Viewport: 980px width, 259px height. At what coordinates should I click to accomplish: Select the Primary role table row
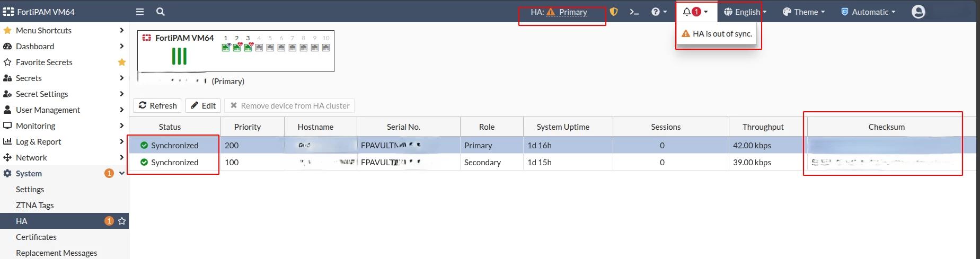[552, 145]
